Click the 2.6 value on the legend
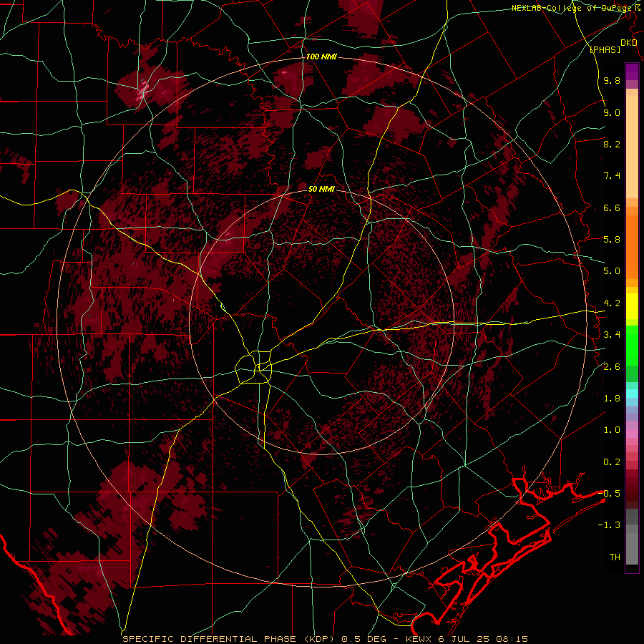Screen dimensions: 644x644 tap(612, 367)
